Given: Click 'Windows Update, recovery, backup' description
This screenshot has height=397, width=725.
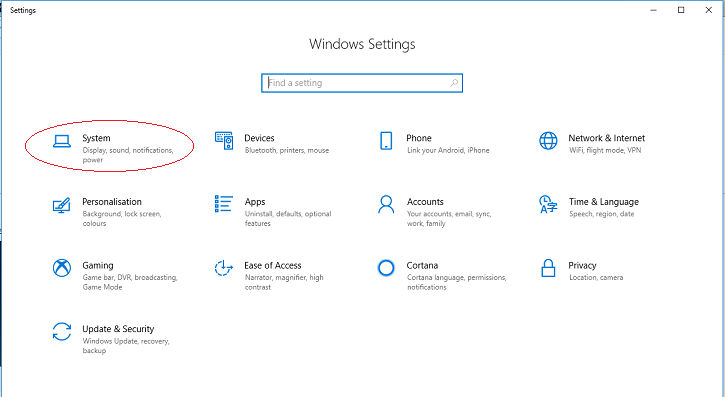Looking at the screenshot, I should point(126,346).
